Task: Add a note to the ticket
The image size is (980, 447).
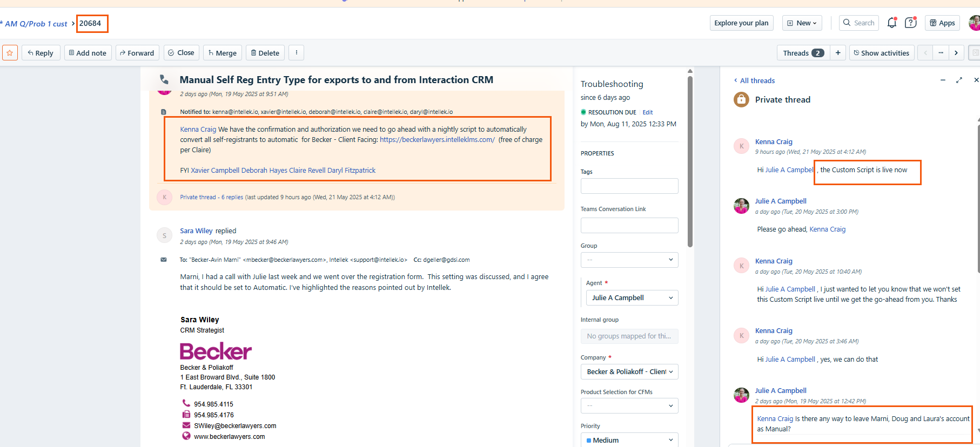Action: pos(88,53)
